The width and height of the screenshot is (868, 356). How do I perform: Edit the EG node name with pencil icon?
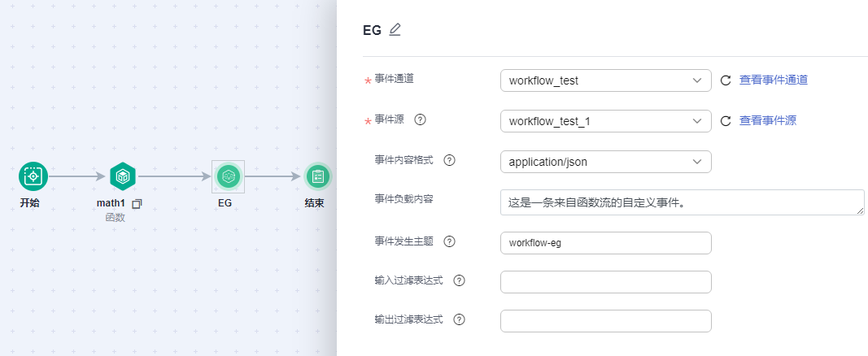pos(395,30)
